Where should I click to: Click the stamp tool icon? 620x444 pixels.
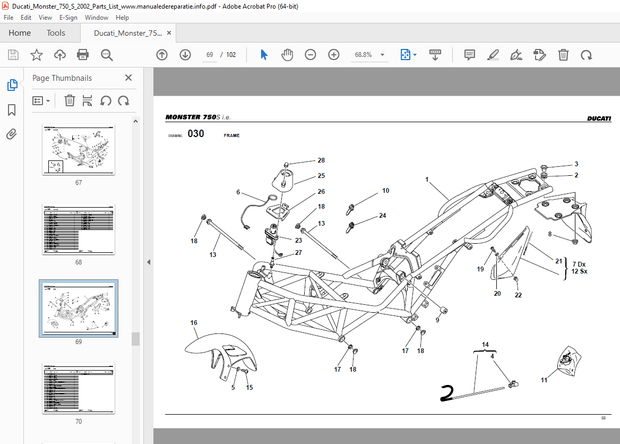tap(539, 55)
